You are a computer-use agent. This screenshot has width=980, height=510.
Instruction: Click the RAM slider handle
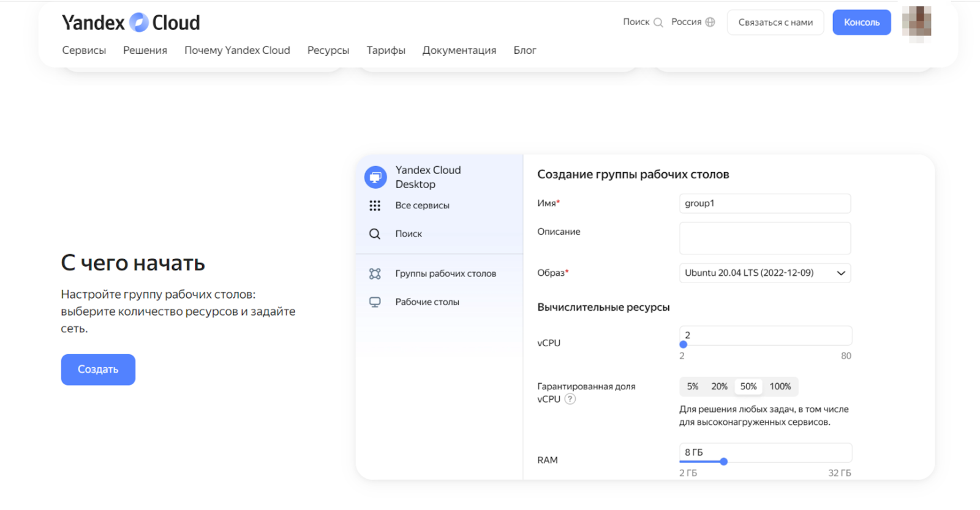click(724, 462)
